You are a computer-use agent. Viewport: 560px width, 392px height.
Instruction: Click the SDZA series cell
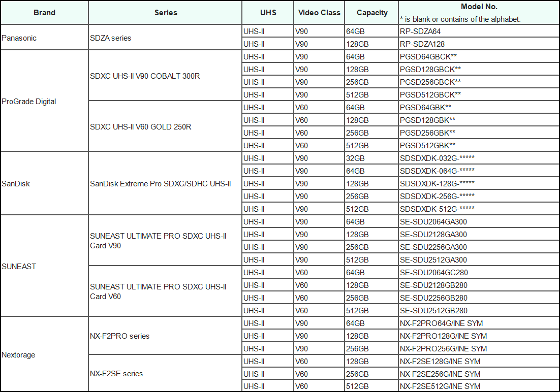coord(165,38)
